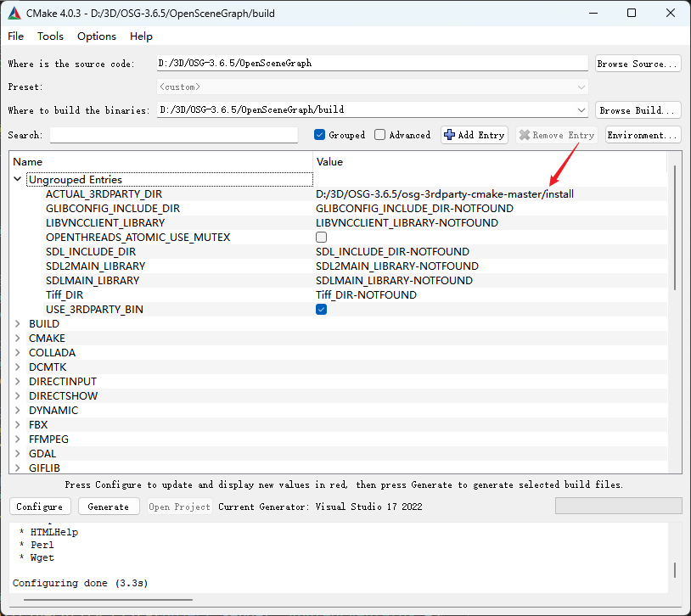Click the Configure button
The height and width of the screenshot is (616, 691).
40,507
